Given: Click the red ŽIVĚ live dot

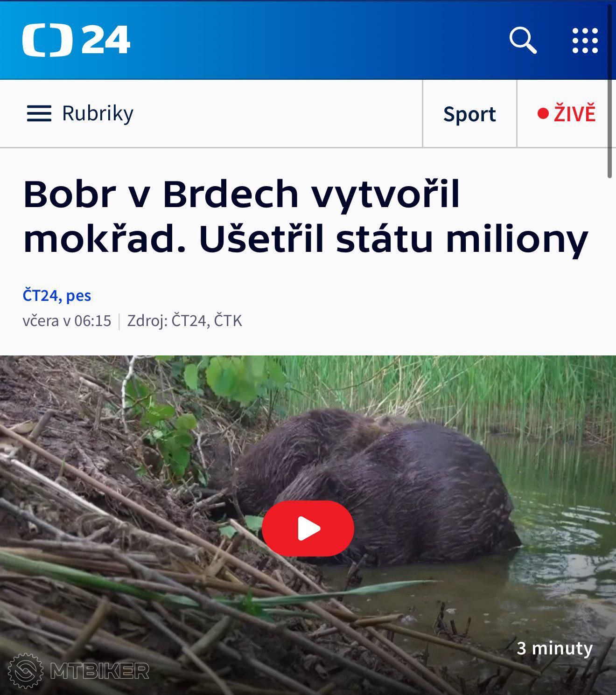Looking at the screenshot, I should tap(543, 113).
